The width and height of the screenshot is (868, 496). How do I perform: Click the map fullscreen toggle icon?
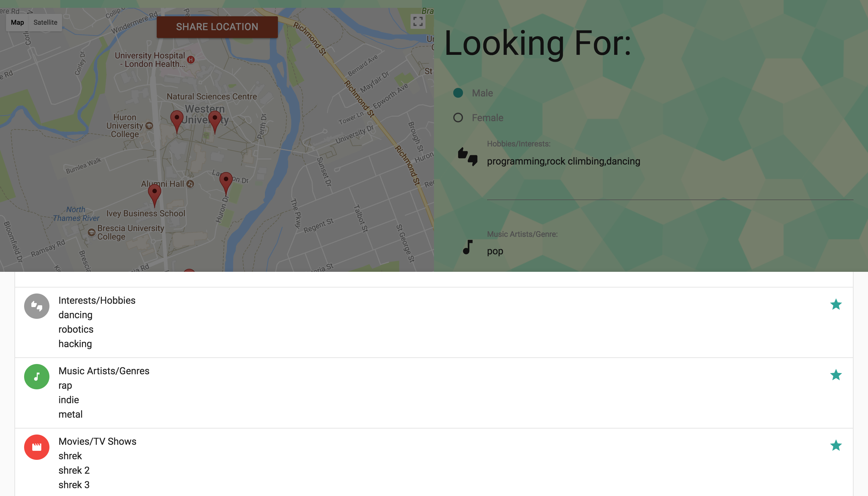[x=418, y=21]
